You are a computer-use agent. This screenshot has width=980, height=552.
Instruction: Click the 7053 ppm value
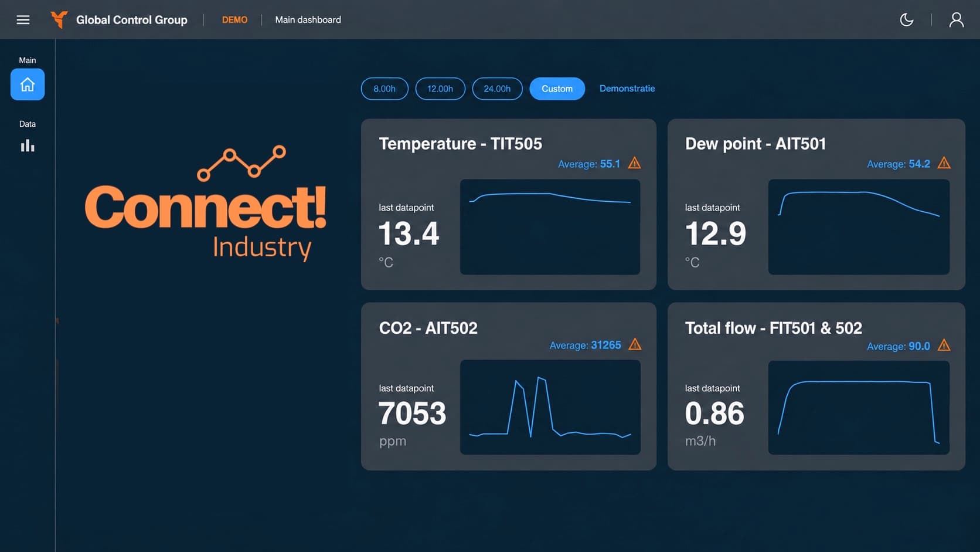[x=412, y=413]
